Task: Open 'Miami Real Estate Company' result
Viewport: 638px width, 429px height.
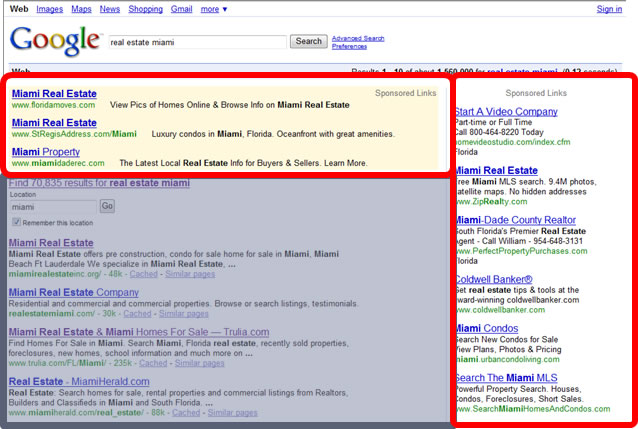Action: tap(74, 292)
